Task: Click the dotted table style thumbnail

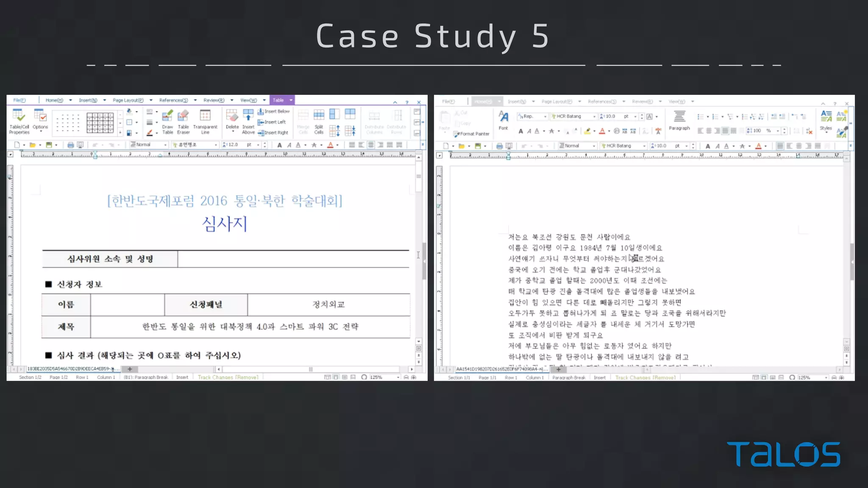Action: [x=68, y=123]
